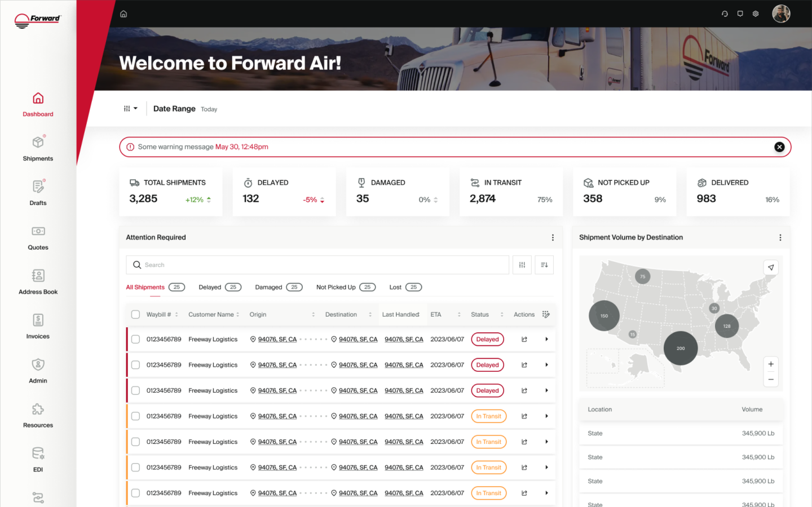Open the EDI sidebar icon

(x=38, y=454)
